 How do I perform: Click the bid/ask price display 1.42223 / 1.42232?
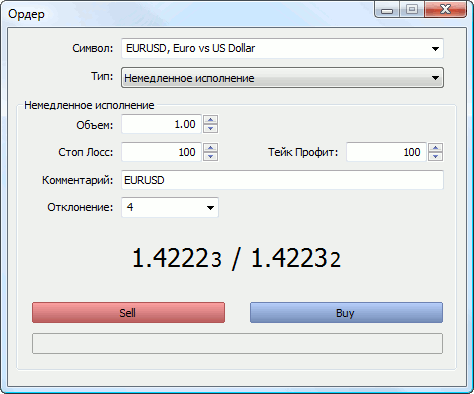click(x=237, y=258)
